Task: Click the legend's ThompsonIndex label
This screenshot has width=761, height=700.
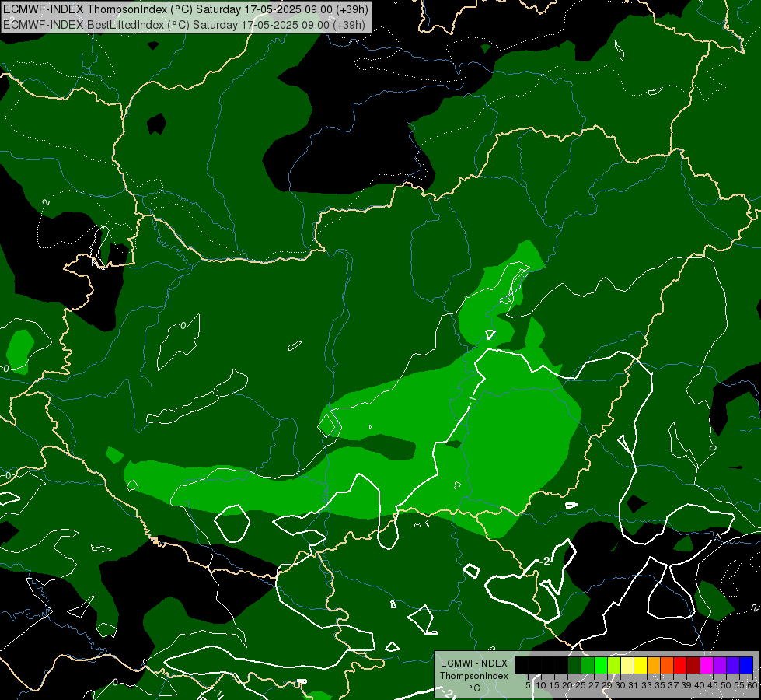Action: coord(474,676)
